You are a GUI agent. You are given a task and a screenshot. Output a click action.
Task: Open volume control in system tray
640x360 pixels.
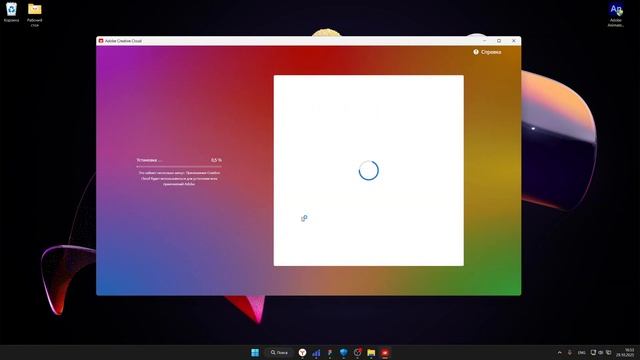pyautogui.click(x=601, y=352)
